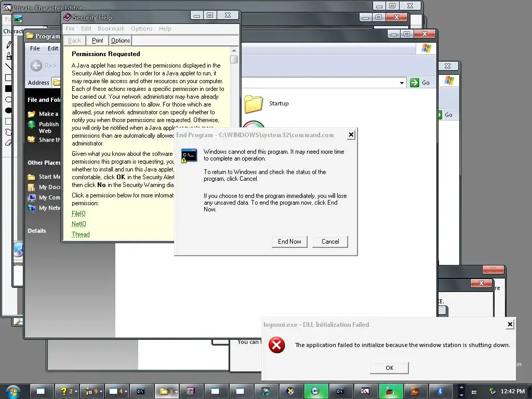The image size is (532, 399).
Task: Click the Security Help vertical scrollbar thumb
Action: pos(234,59)
